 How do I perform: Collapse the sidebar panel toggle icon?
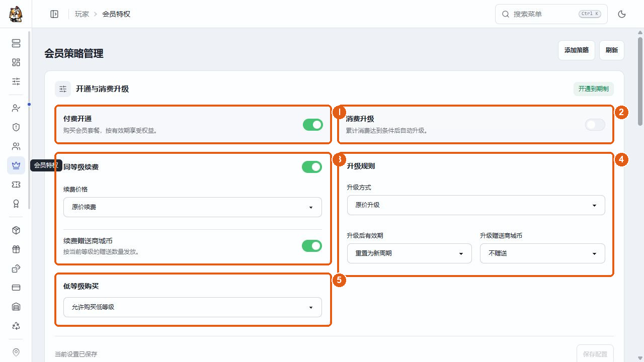point(54,14)
